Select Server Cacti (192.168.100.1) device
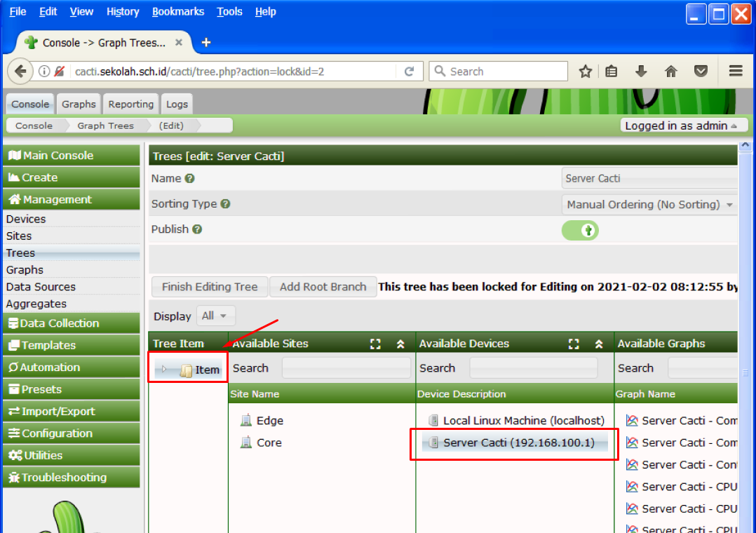Screen dimensions: 756x533 [518, 443]
